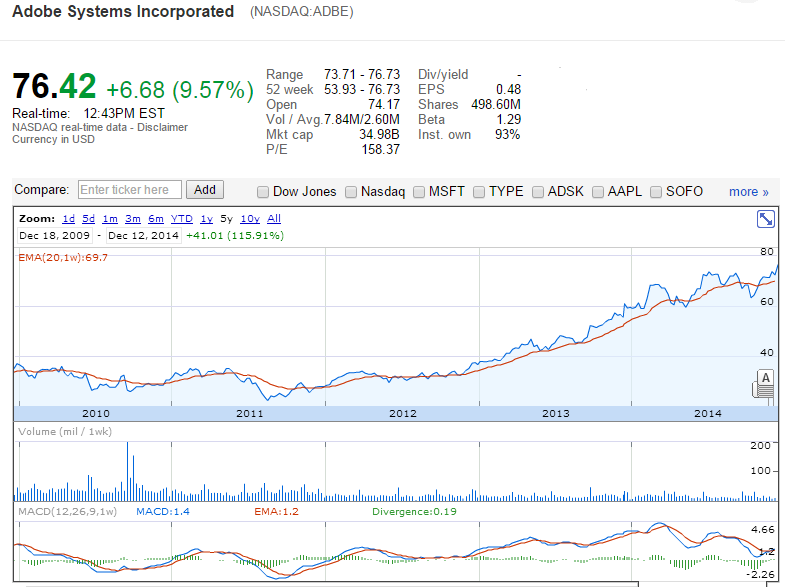Click the MACD(12,26,9,1w) indicator label
Screen dimensions: 785x587
coord(68,511)
